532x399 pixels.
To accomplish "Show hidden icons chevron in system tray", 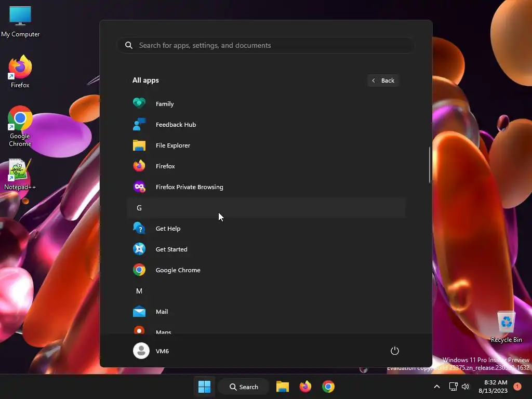I will 437,387.
